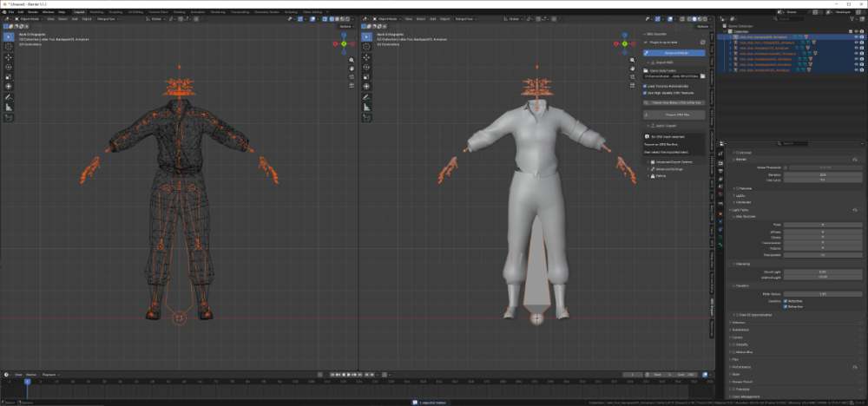This screenshot has width=868, height=406.
Task: Adjust the Indirect Light clamping field
Action: [823, 277]
